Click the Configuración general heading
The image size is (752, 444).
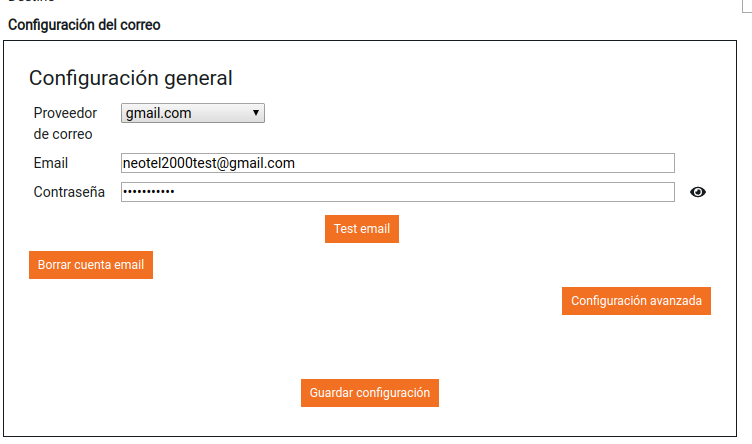[x=130, y=78]
